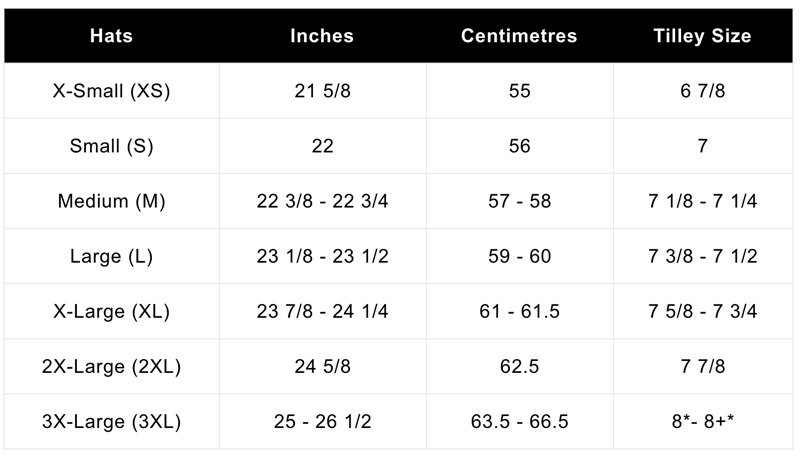Click the 61 - 61.5 centimetres cell
This screenshot has width=800, height=460.
point(519,311)
